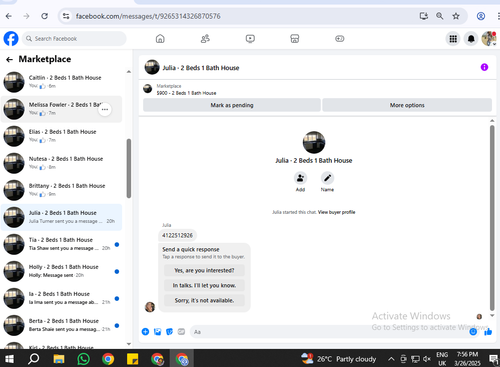Open the notifications bell icon

pyautogui.click(x=471, y=39)
